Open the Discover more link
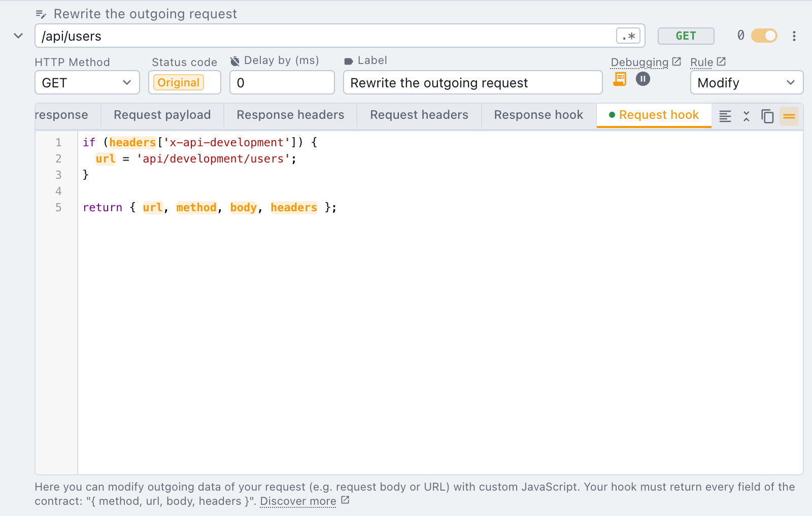 pos(304,501)
